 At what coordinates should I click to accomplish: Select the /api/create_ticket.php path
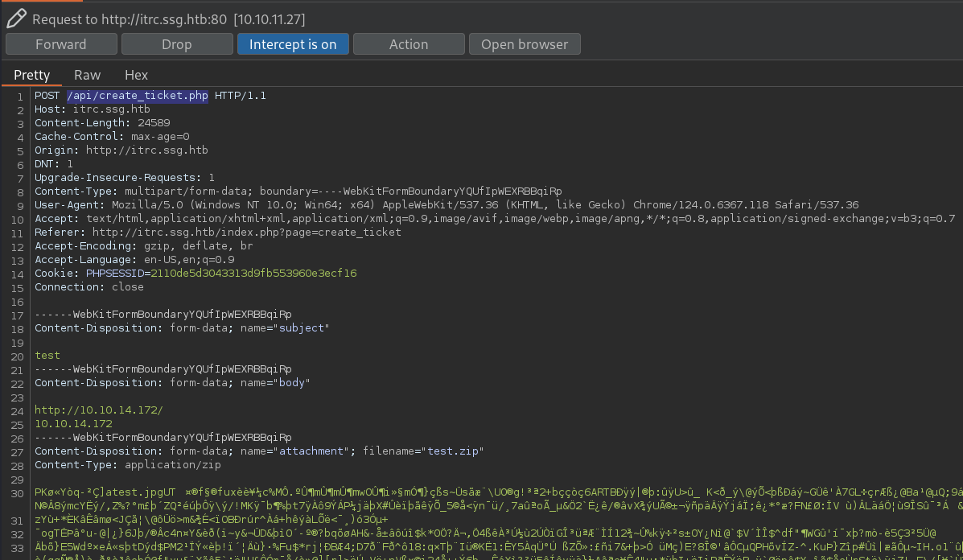pos(138,96)
